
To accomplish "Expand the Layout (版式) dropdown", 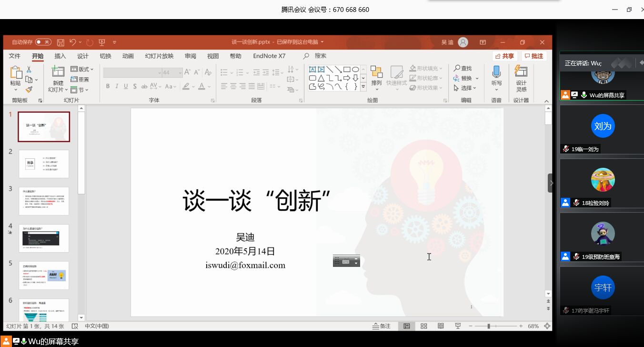I will pyautogui.click(x=82, y=69).
